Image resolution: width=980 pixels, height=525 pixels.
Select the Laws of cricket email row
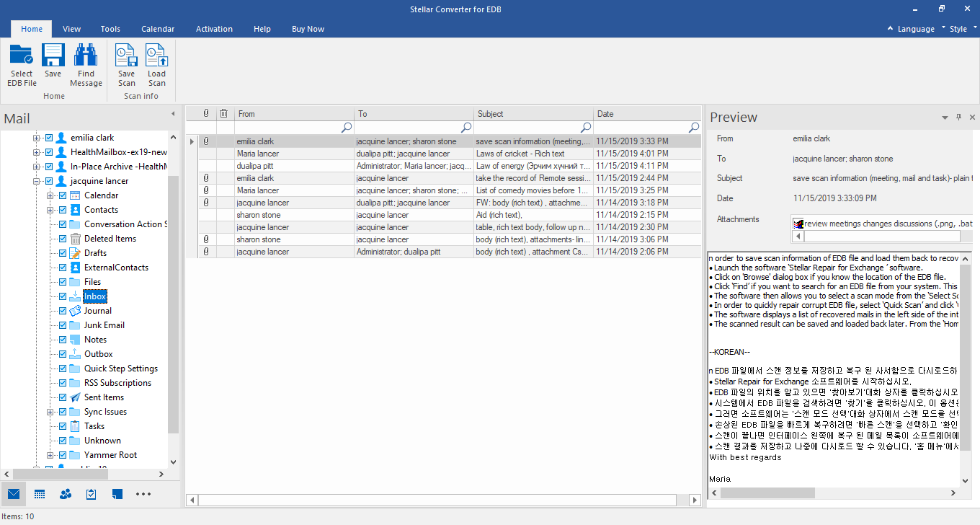coord(443,154)
